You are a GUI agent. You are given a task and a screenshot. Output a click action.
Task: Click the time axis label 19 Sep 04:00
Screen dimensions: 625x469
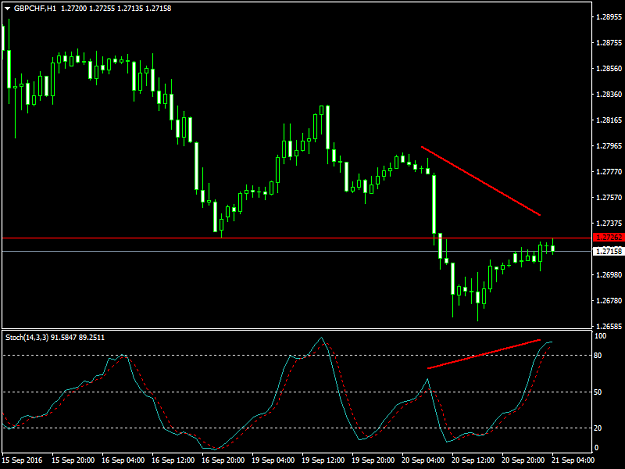coord(273,460)
